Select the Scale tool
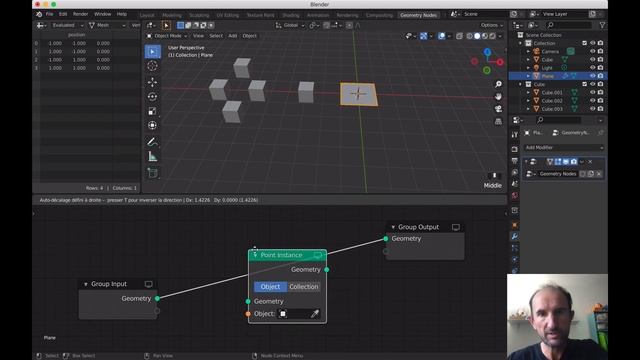Viewport: 640px width, 360px height. click(x=152, y=111)
